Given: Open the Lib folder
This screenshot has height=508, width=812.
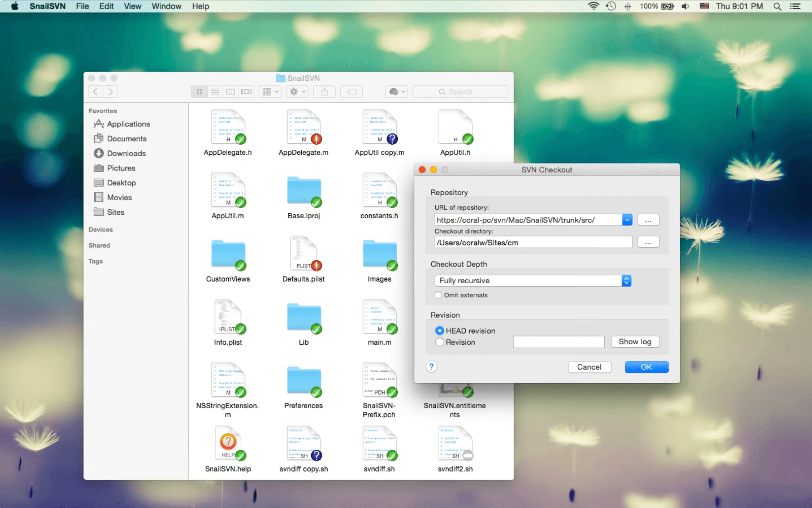Looking at the screenshot, I should [x=304, y=318].
